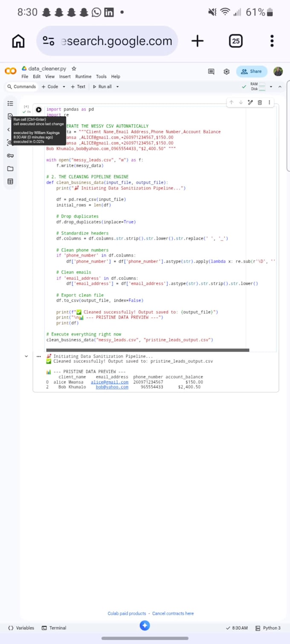Screen dimensions: 290x644
Task: Click the 'def clean_business_data' code line
Action: [107, 182]
